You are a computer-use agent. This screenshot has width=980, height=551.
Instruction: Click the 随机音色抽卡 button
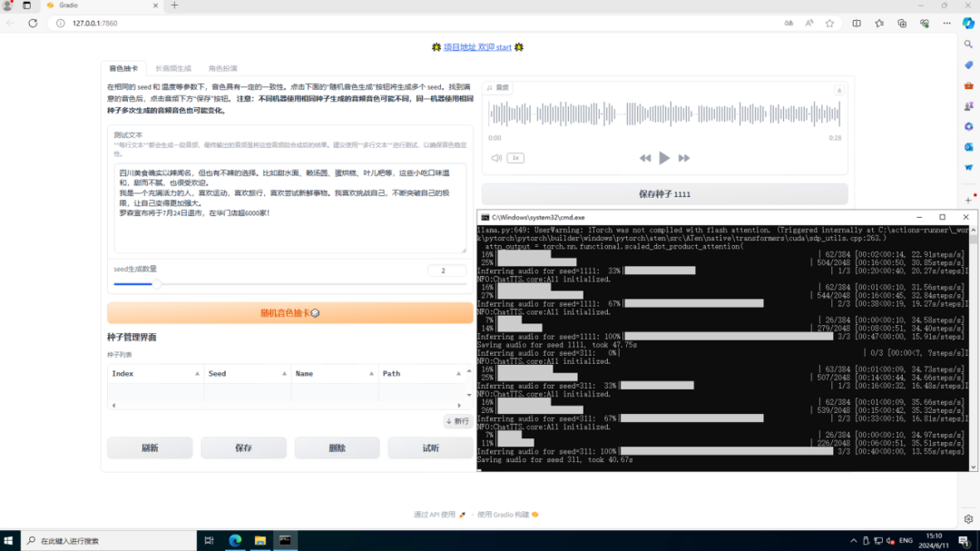pos(290,312)
